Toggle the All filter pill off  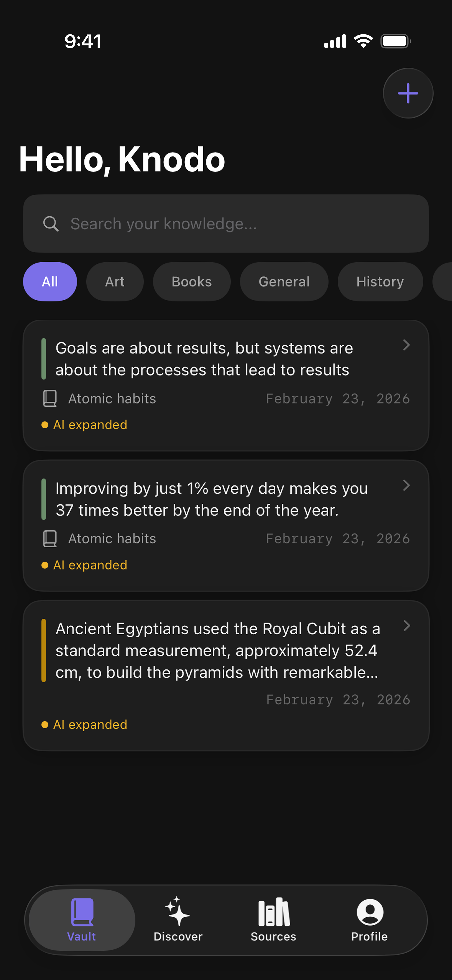point(50,282)
